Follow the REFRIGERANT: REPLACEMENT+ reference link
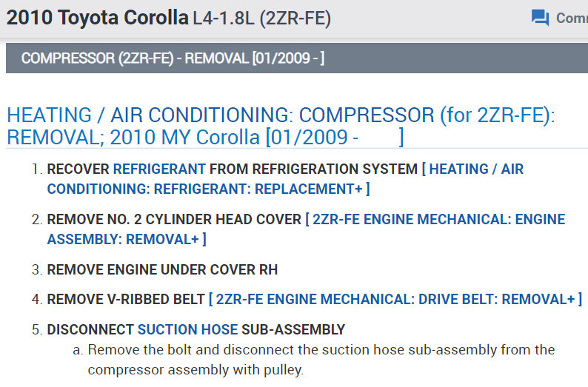 point(208,189)
